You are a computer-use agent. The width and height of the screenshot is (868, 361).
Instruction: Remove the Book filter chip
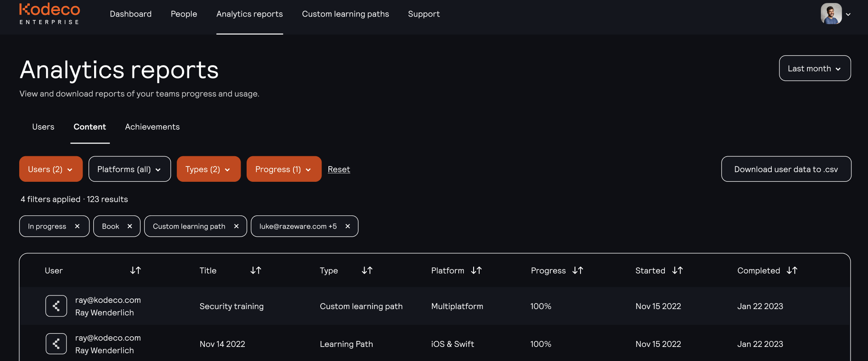[129, 226]
